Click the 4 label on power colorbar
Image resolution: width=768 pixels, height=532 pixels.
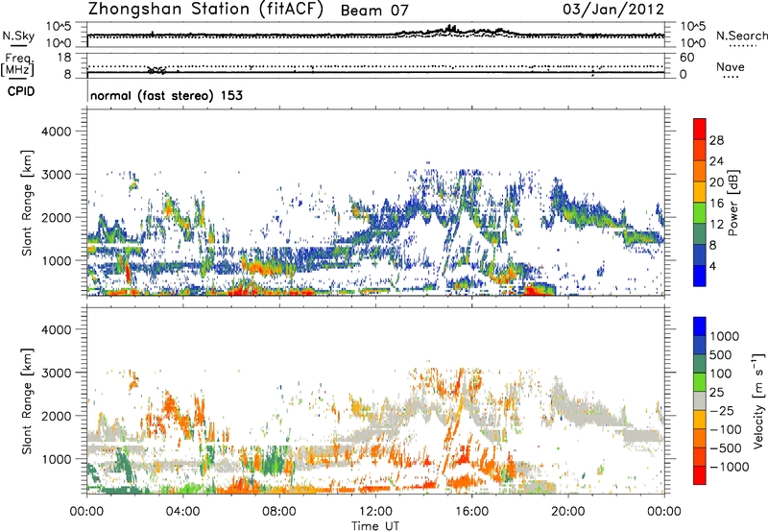point(712,266)
